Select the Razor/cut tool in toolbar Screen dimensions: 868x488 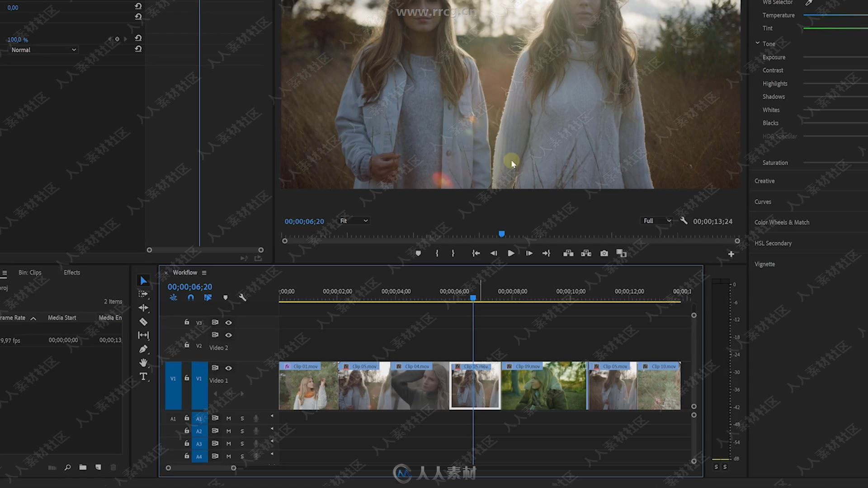[x=143, y=321]
